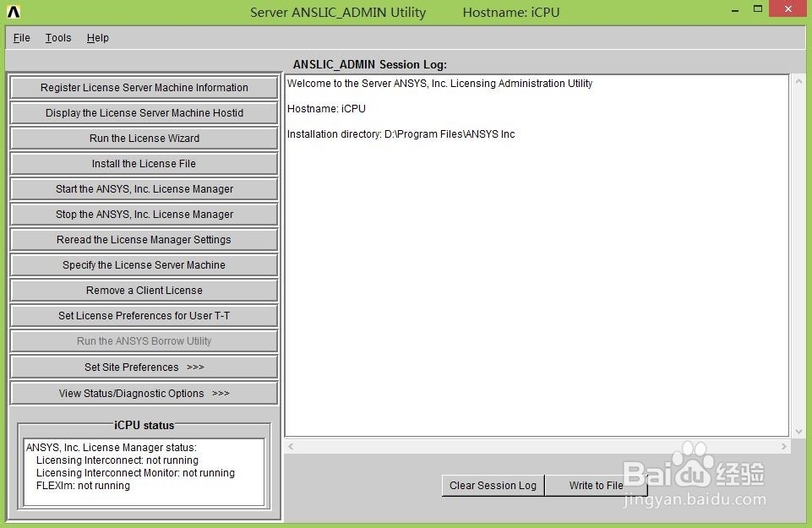Set License Preferences for User T-T
The height and width of the screenshot is (528, 812).
point(144,315)
